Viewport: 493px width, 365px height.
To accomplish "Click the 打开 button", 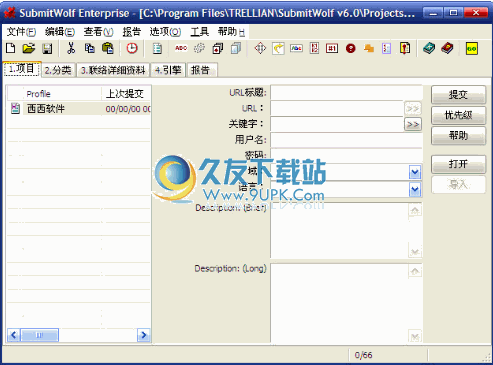I will 458,164.
